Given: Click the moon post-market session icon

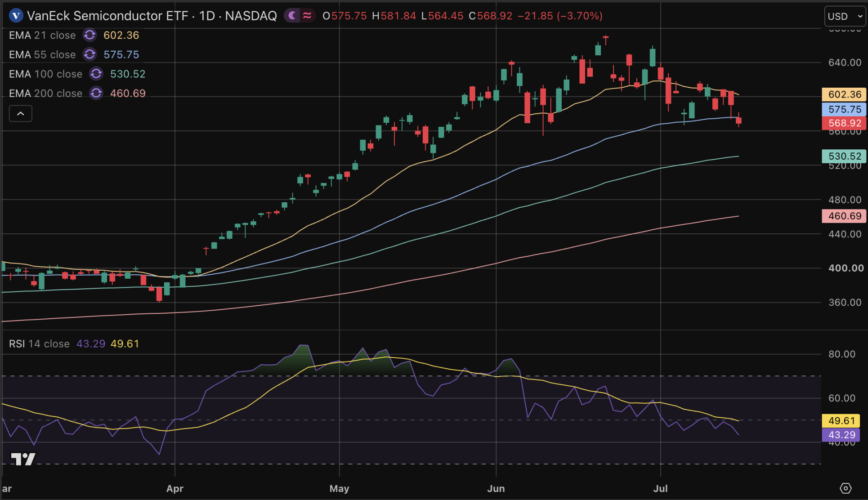Looking at the screenshot, I should tap(293, 16).
